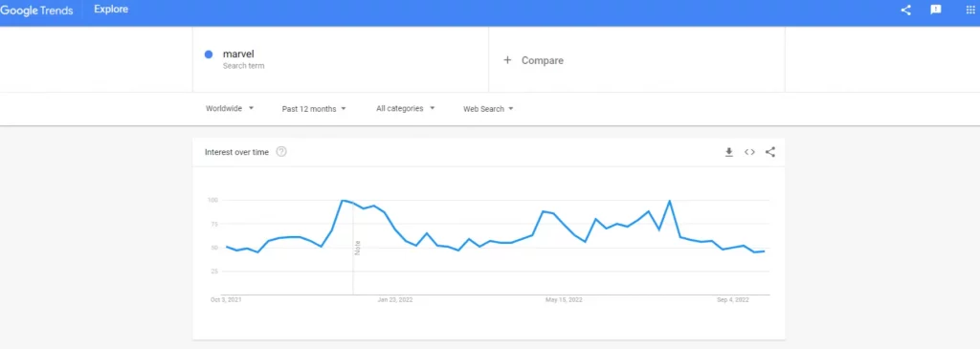Open the Google apps grid icon
Image resolution: width=980 pixels, height=349 pixels.
(x=970, y=10)
